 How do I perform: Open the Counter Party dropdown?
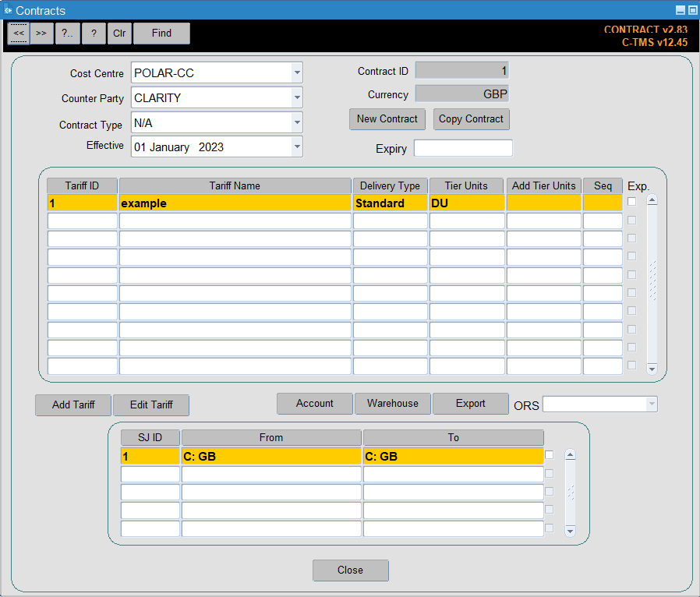pos(297,97)
